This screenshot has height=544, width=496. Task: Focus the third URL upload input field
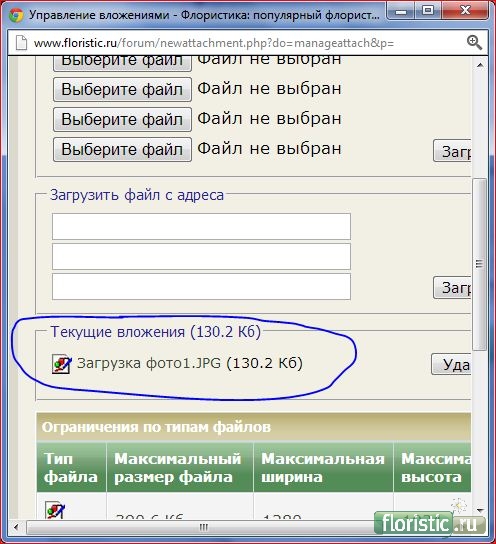coord(201,287)
